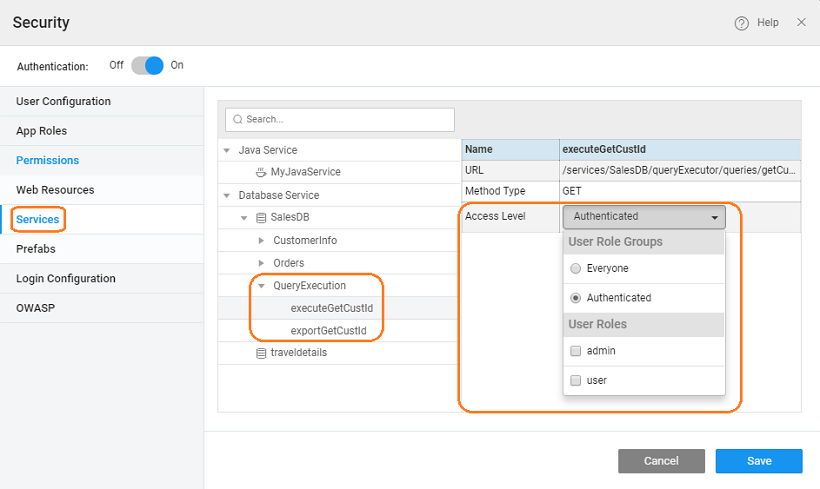Select the Everyone radio button

575,269
